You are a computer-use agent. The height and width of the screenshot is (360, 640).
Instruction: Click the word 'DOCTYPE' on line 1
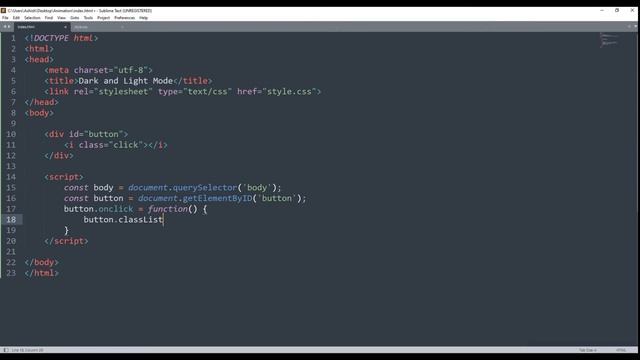(51, 38)
